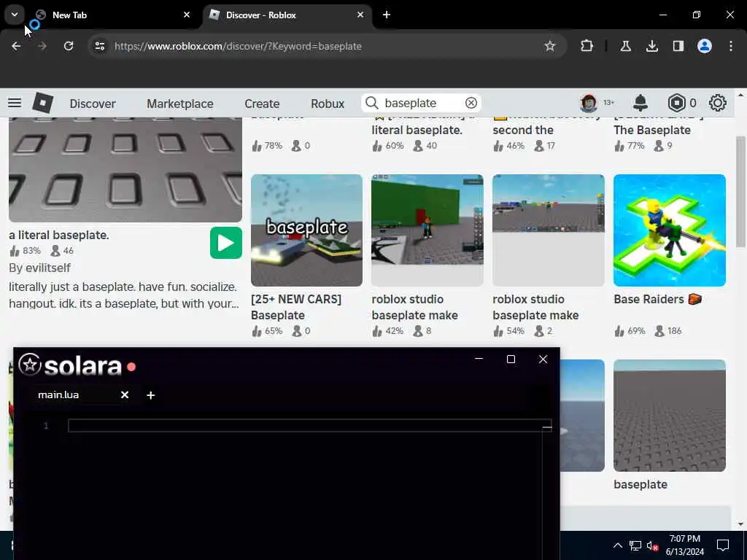Open 'baseplate' title link at bottom right

tap(640, 484)
